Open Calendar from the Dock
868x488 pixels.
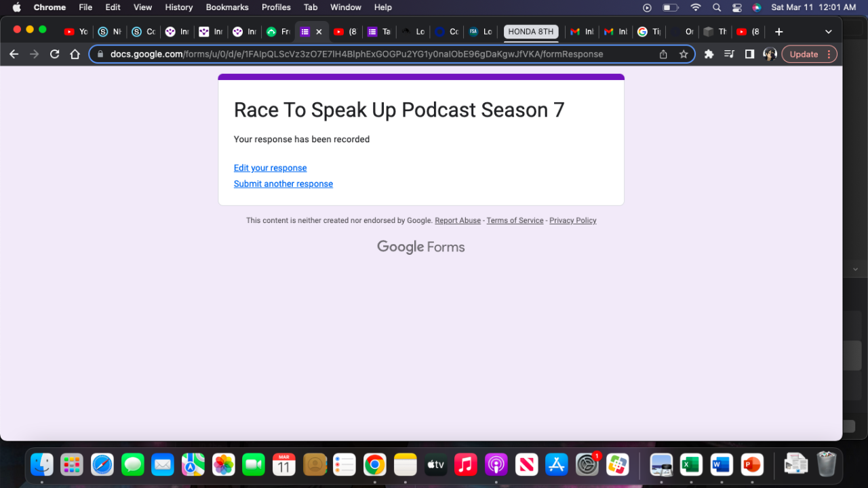284,464
